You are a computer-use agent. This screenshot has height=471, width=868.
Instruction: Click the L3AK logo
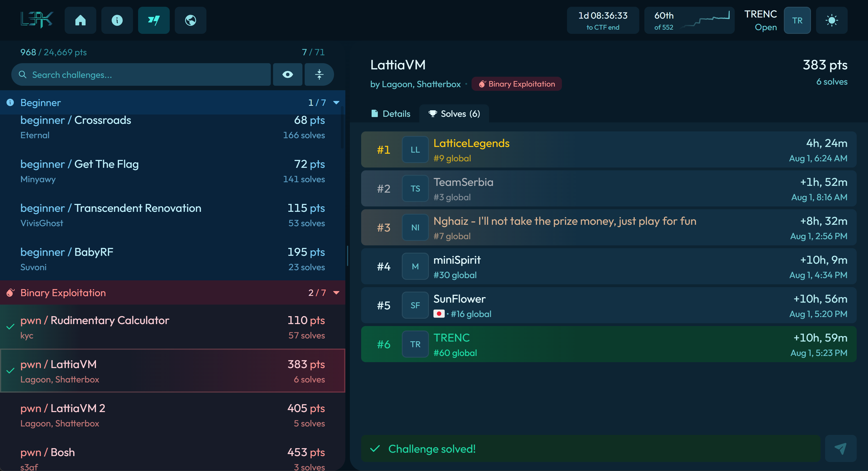(x=37, y=20)
